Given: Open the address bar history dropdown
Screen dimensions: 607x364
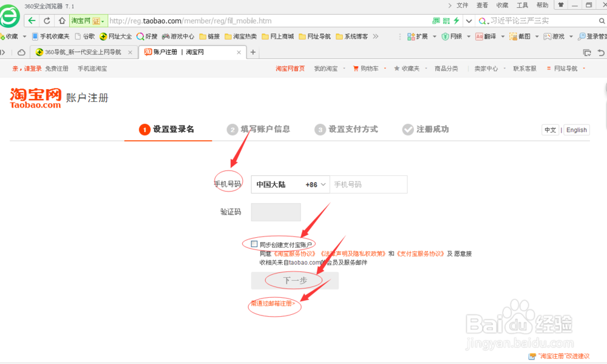Looking at the screenshot, I should 469,21.
